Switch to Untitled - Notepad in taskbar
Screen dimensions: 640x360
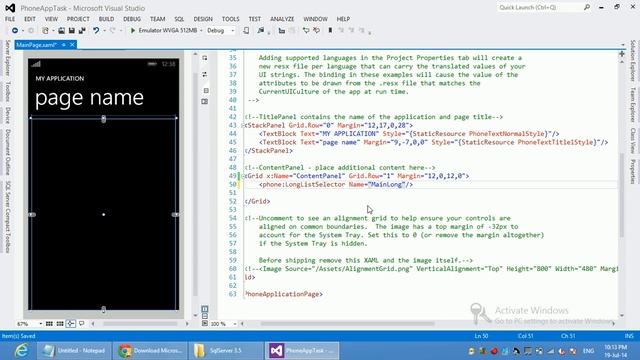74,351
